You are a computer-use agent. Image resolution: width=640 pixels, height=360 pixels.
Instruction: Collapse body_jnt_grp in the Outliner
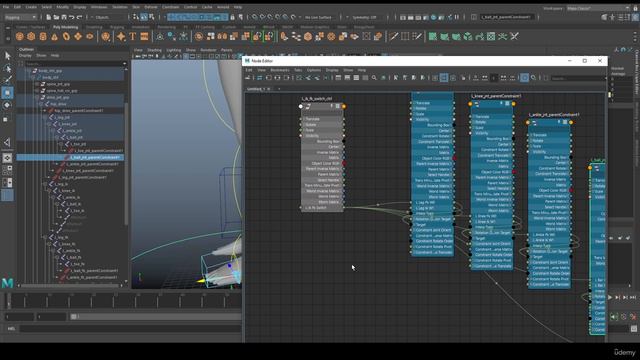pos(29,71)
